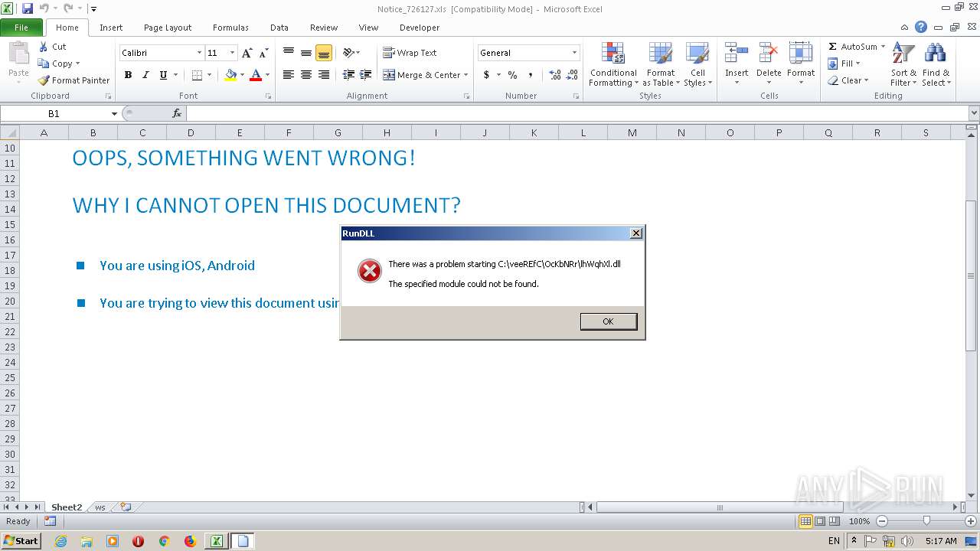Open the font size 11 dropdown
The width and height of the screenshot is (980, 551).
pos(232,53)
